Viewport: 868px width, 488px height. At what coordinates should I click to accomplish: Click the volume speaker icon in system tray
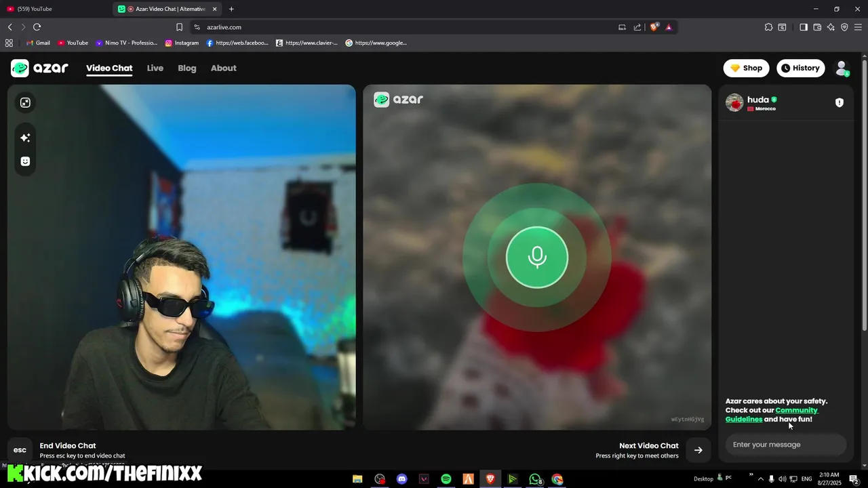(x=782, y=479)
